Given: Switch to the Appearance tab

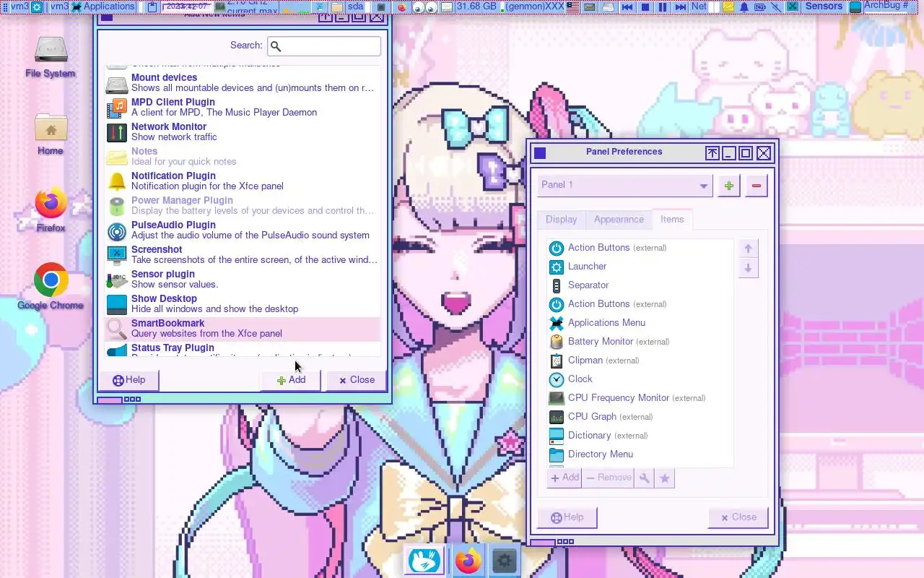Looking at the screenshot, I should point(619,220).
